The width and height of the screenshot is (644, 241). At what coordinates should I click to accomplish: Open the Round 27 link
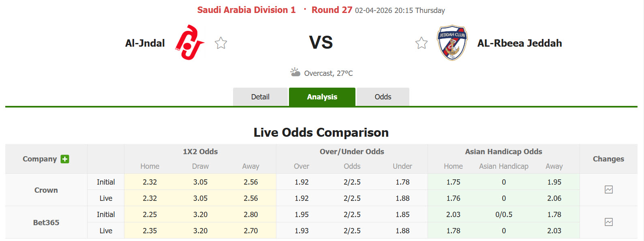point(332,9)
